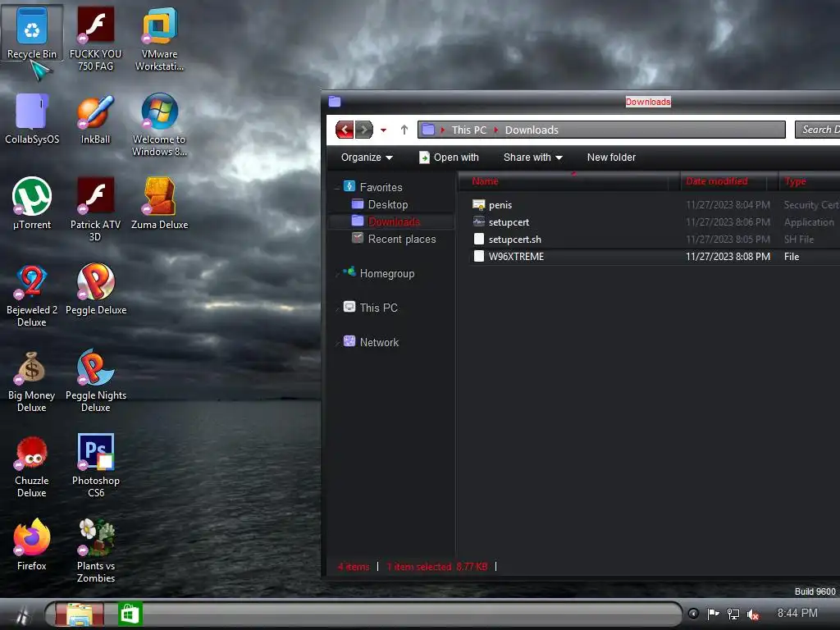Launch InkBall from the desktop
This screenshot has height=630, width=840.
point(95,119)
